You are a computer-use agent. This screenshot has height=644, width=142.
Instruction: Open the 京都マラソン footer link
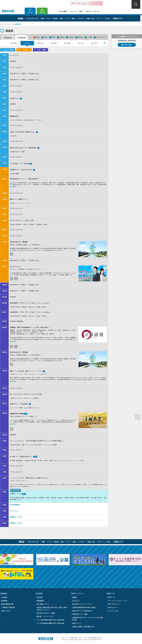pos(77,623)
